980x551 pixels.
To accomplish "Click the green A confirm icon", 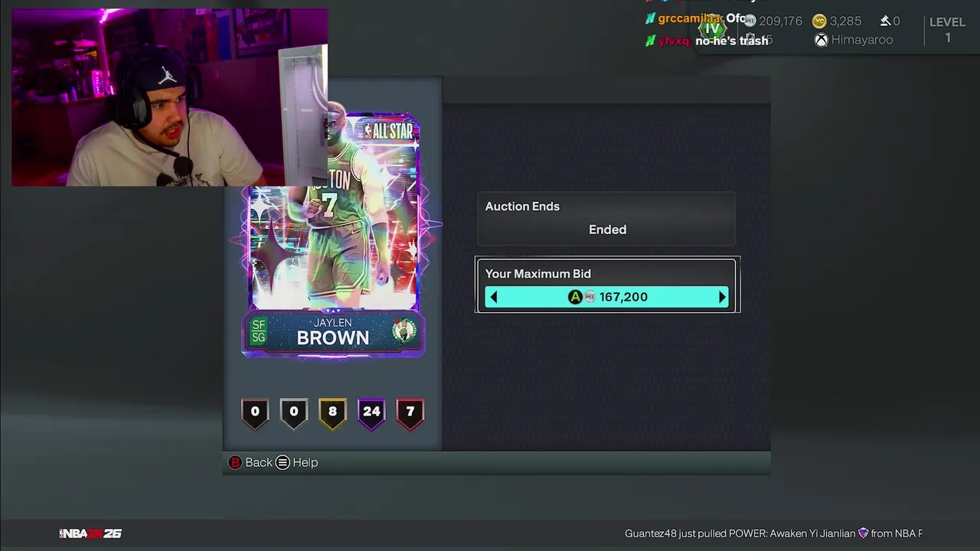I will pyautogui.click(x=575, y=297).
